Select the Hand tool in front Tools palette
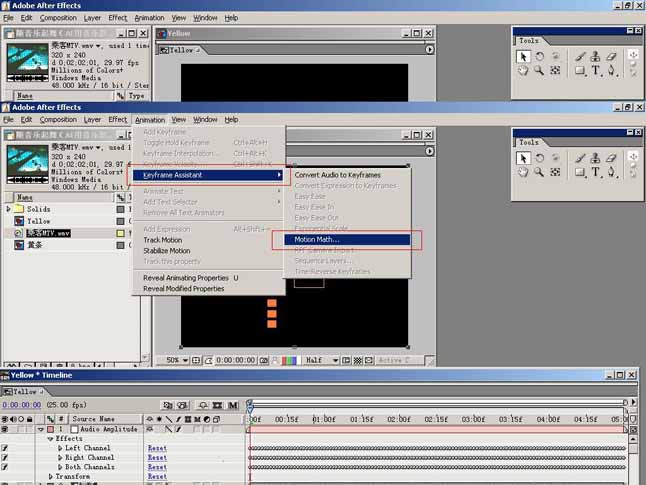The height and width of the screenshot is (485, 646). pos(523,172)
